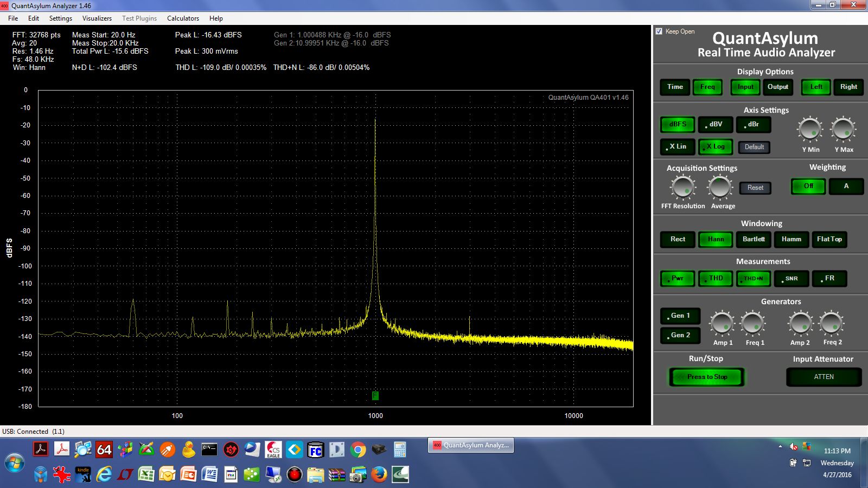Screen dimensions: 868x488
Task: Toggle the ATTEN input attenuator
Action: 824,377
